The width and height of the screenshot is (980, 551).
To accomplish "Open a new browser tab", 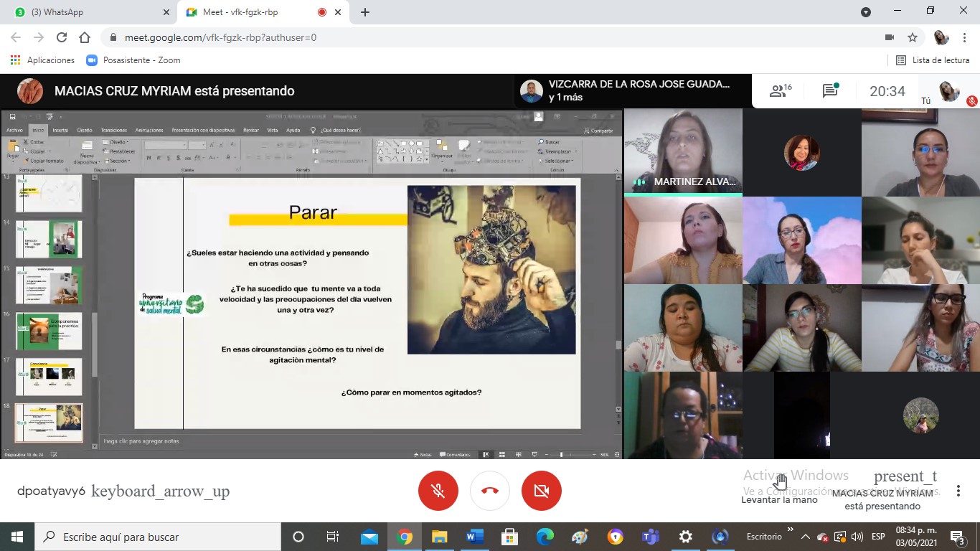I will tap(365, 12).
